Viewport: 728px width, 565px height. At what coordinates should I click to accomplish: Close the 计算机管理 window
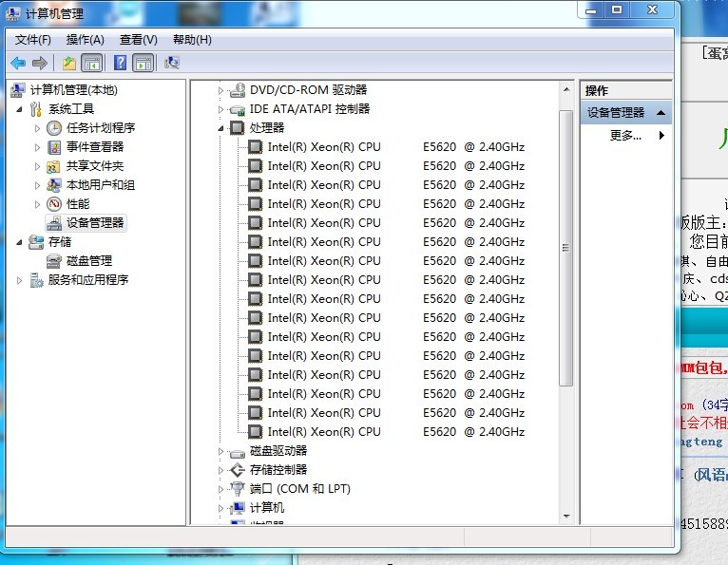tap(652, 10)
